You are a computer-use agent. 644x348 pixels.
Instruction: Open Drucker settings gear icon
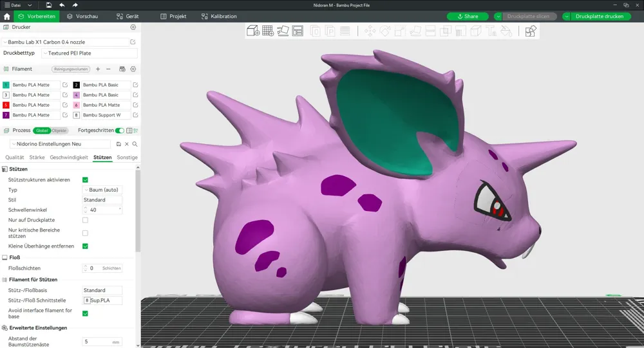click(x=133, y=27)
